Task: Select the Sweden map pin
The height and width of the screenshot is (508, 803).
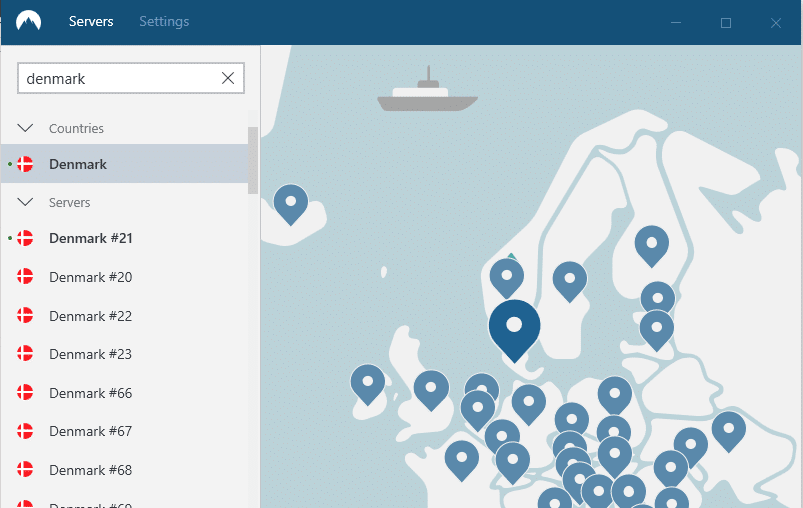Action: coord(569,282)
